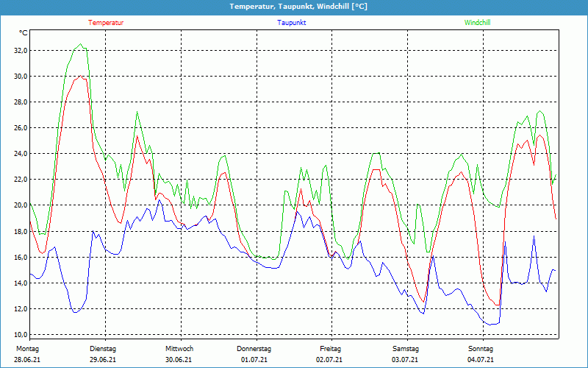Click the green Windchill legend label
The image size is (588, 368).
tap(477, 23)
